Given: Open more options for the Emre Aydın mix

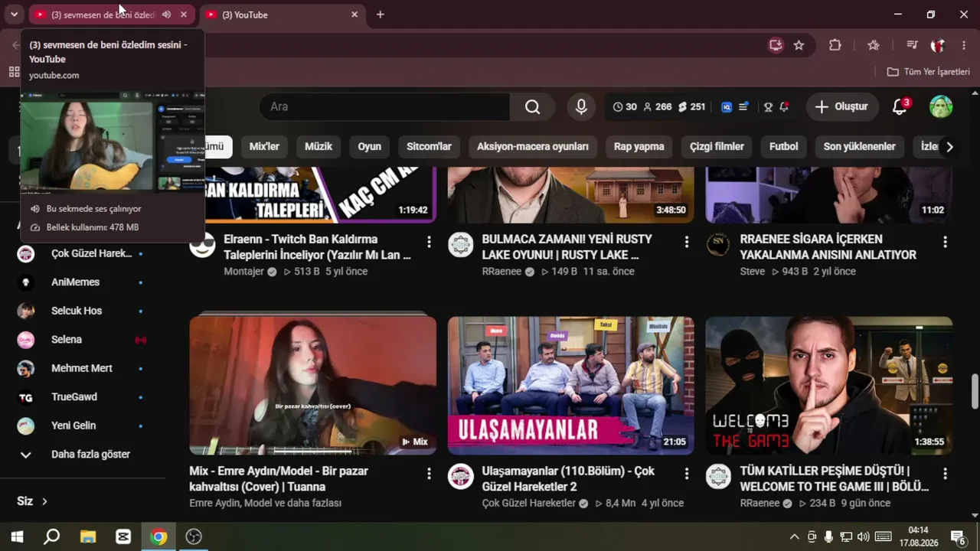Looking at the screenshot, I should click(x=429, y=474).
